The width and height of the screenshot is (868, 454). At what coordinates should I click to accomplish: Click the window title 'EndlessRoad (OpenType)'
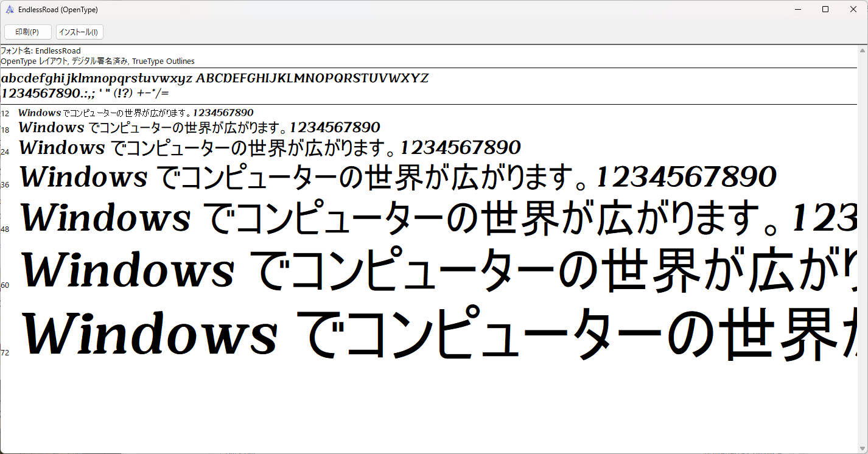[x=58, y=10]
